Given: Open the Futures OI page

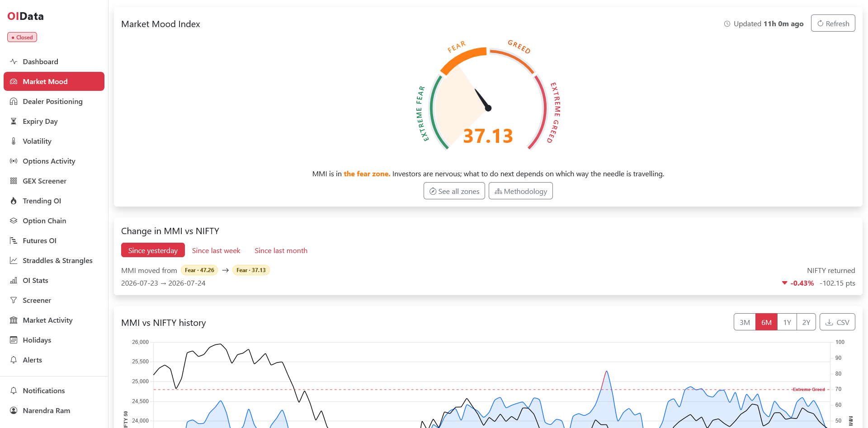Looking at the screenshot, I should pyautogui.click(x=54, y=240).
